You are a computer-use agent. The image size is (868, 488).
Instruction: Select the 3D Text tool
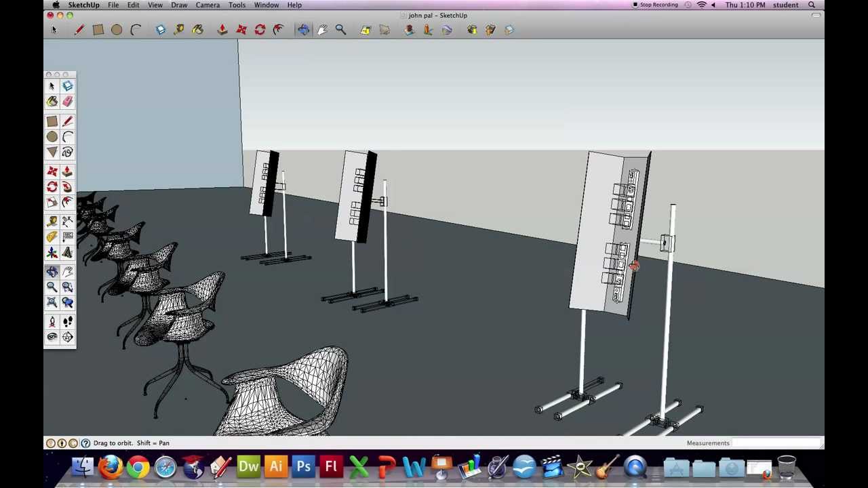(x=67, y=253)
